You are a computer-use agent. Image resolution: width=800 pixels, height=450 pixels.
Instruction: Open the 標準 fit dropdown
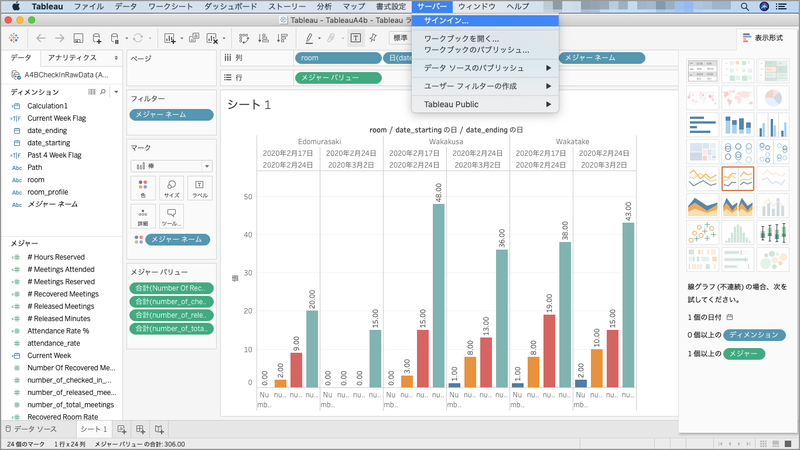(401, 38)
